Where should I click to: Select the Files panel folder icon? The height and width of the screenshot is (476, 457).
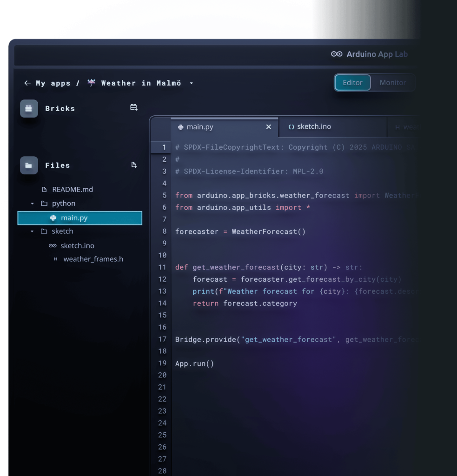[28, 165]
